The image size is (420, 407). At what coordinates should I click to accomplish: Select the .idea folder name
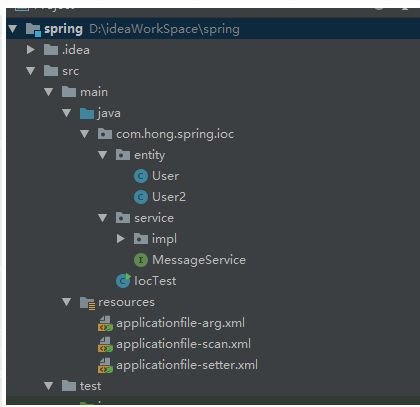pyautogui.click(x=76, y=50)
